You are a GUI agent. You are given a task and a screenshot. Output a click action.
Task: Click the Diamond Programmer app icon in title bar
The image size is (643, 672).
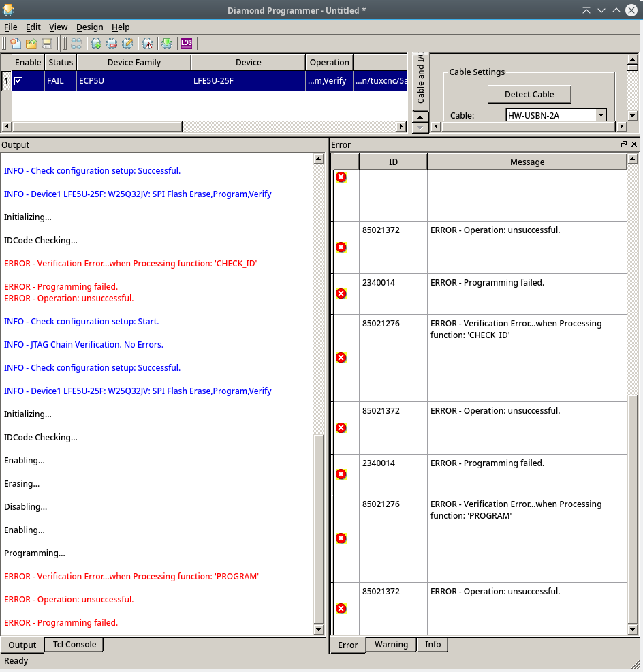pos(7,10)
